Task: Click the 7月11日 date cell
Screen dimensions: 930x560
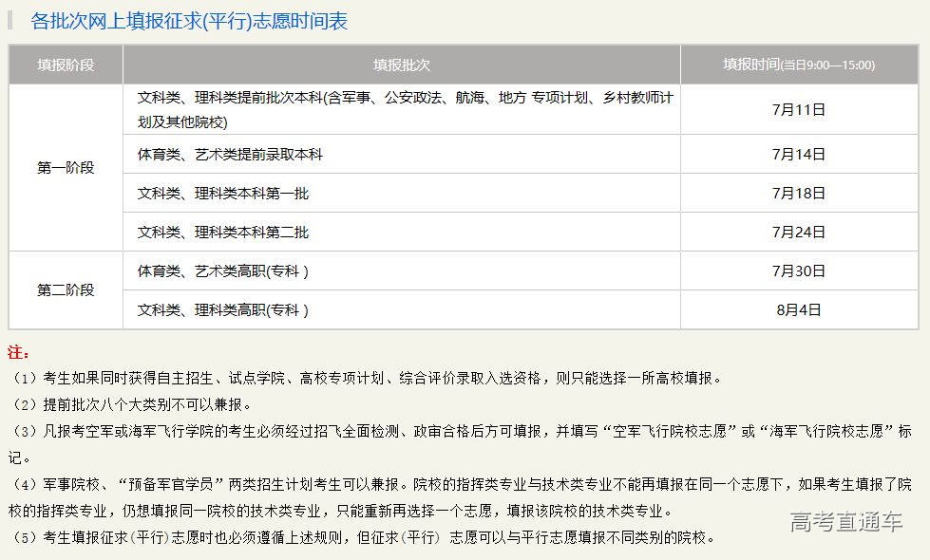Action: pos(798,109)
